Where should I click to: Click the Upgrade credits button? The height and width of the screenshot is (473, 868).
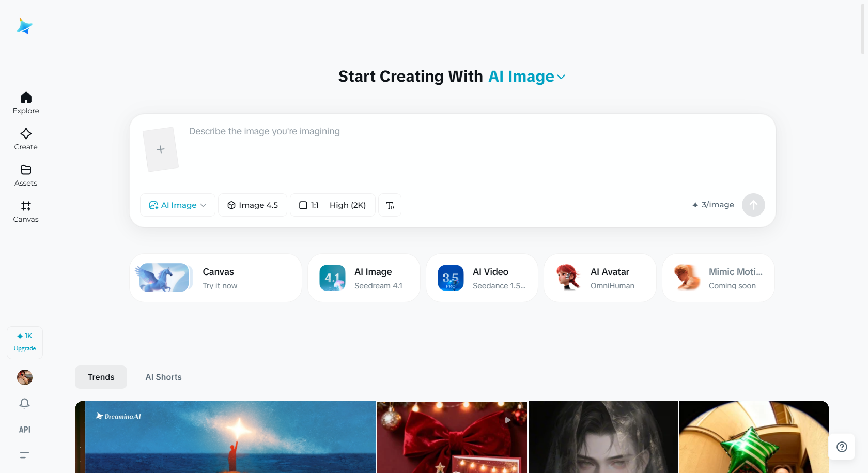(25, 343)
